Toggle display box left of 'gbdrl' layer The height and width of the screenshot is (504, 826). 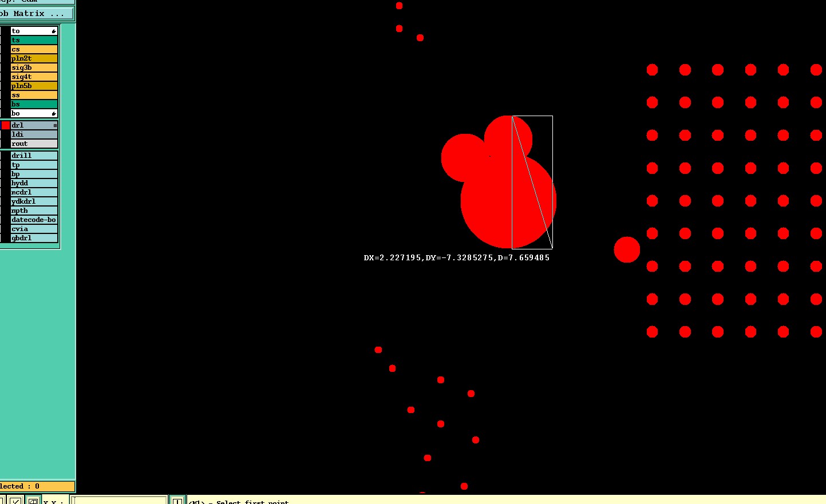pyautogui.click(x=6, y=238)
